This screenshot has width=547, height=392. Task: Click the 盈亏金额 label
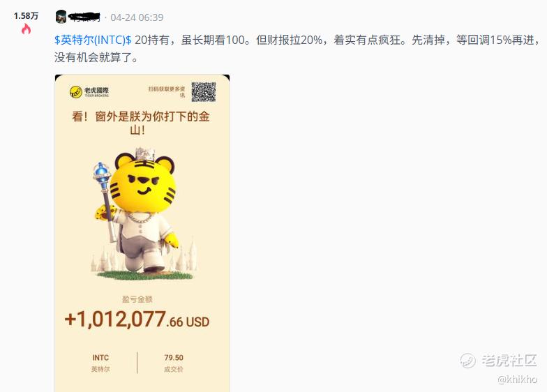137,299
